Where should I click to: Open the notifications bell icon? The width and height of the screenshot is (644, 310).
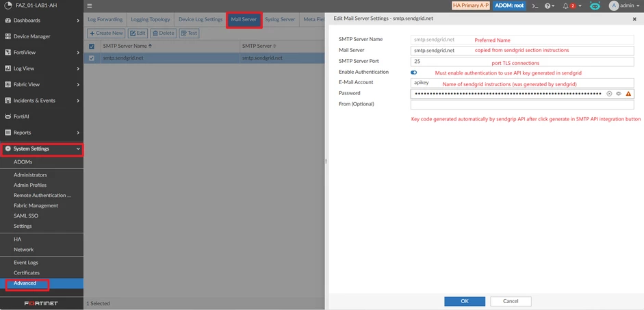pos(565,6)
